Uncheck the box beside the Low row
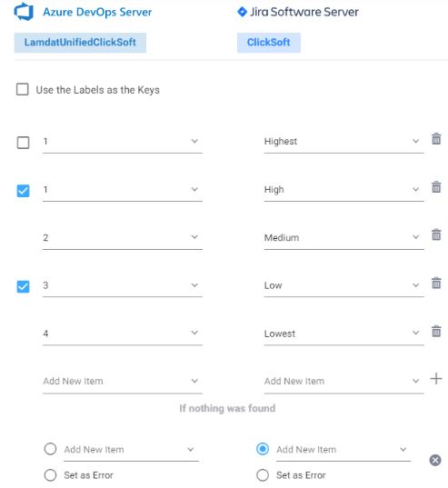 tap(23, 286)
